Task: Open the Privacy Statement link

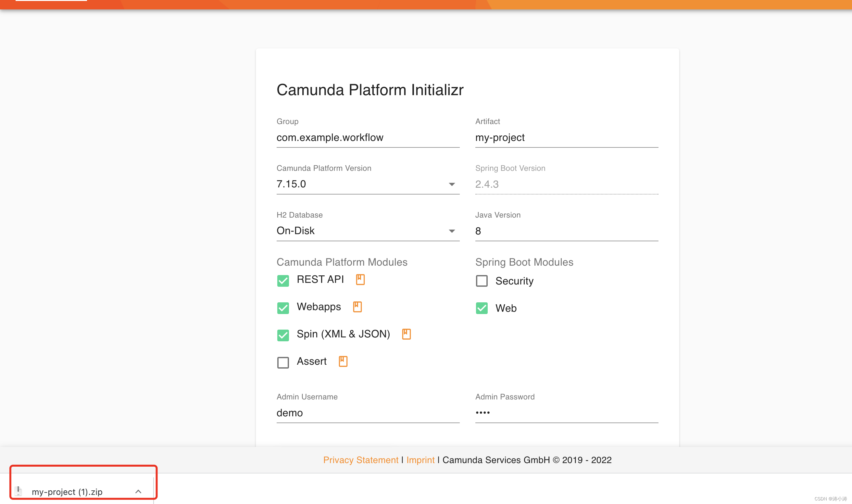Action: (x=361, y=460)
